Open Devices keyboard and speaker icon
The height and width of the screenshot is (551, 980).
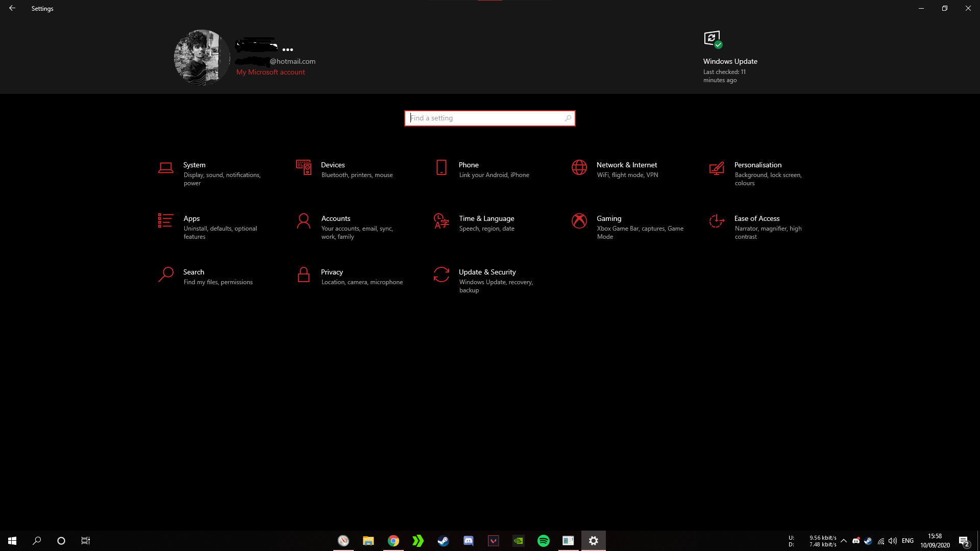(x=304, y=167)
